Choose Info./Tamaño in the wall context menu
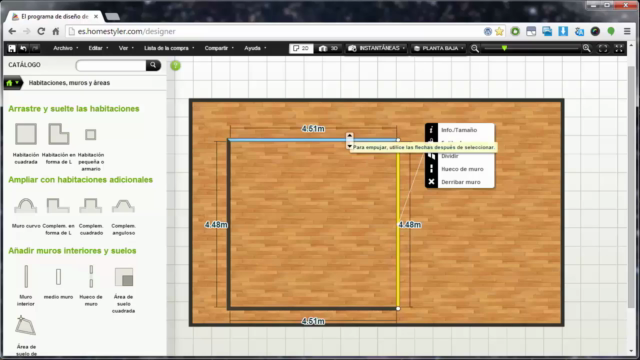 point(460,130)
